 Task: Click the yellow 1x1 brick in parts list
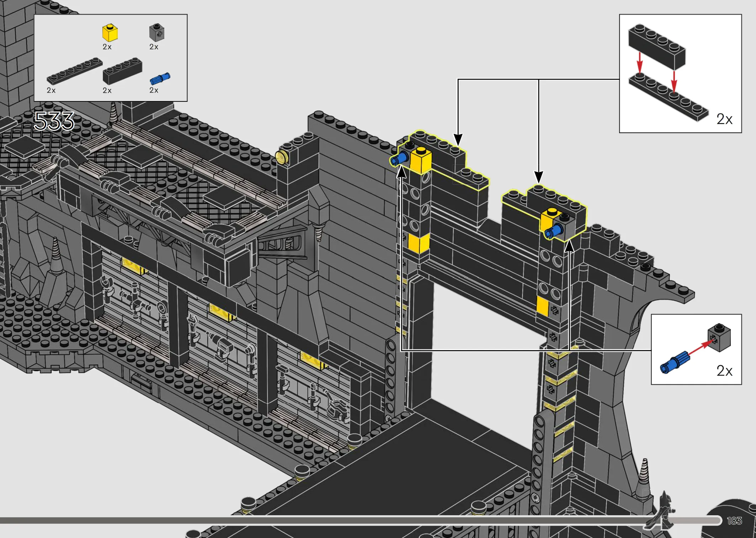point(110,33)
